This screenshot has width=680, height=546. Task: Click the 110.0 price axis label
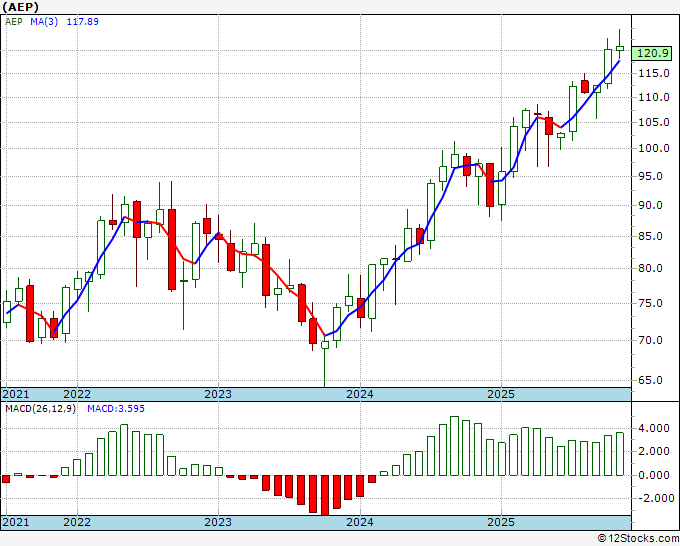tap(654, 97)
